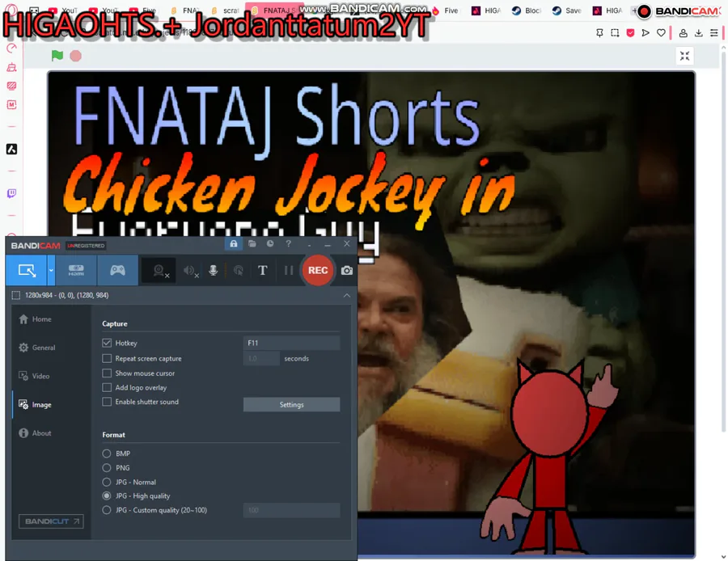Click the browser play arrow icon
The image size is (728, 561).
coord(645,33)
